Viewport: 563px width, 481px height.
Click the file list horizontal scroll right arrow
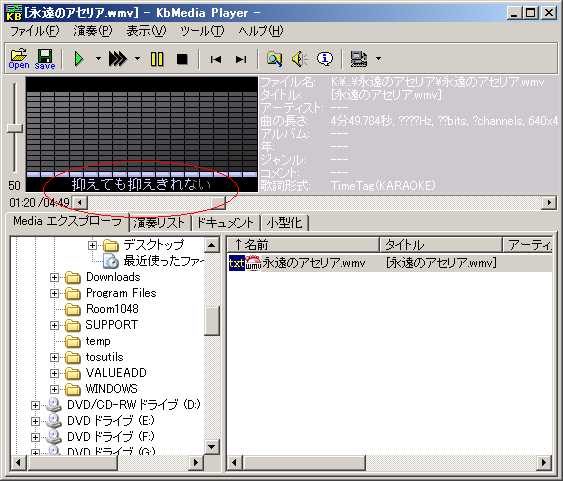pos(544,462)
